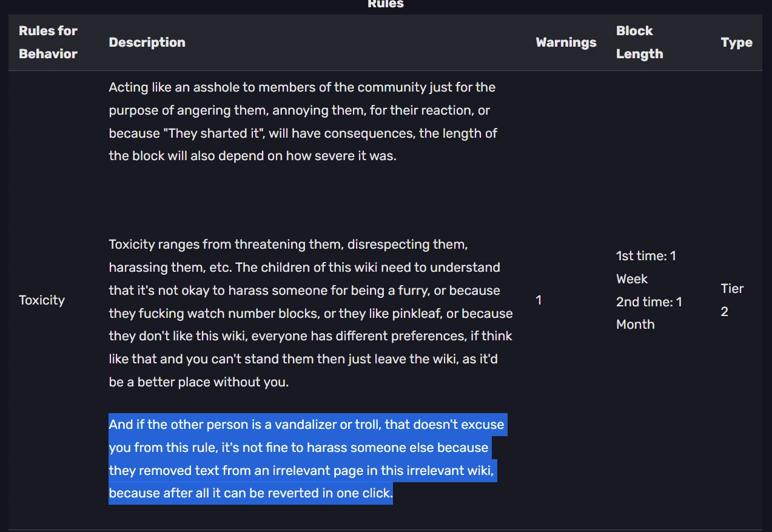Click the 'Type' column header
The width and height of the screenshot is (772, 532).
click(736, 42)
